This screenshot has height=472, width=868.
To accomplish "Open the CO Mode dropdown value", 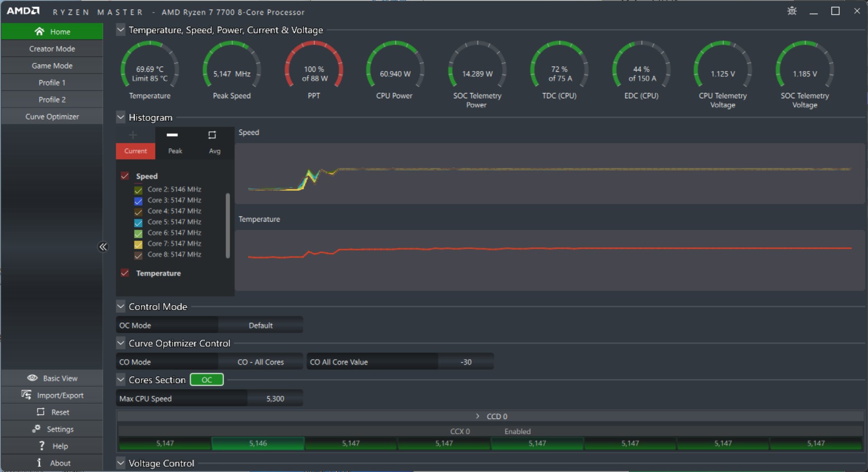I will point(260,362).
